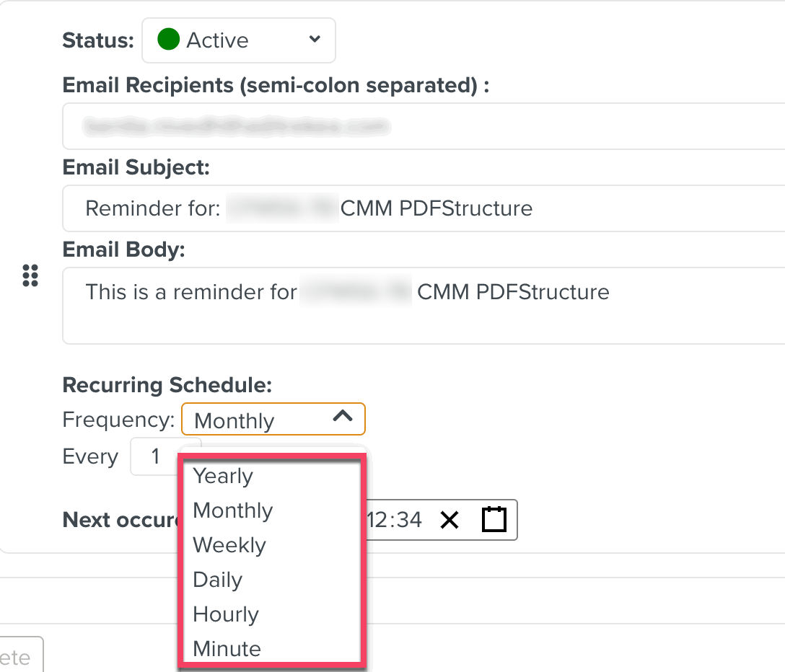The height and width of the screenshot is (672, 785).
Task: Click the 12:34 time in Next occurrence
Action: 395,520
